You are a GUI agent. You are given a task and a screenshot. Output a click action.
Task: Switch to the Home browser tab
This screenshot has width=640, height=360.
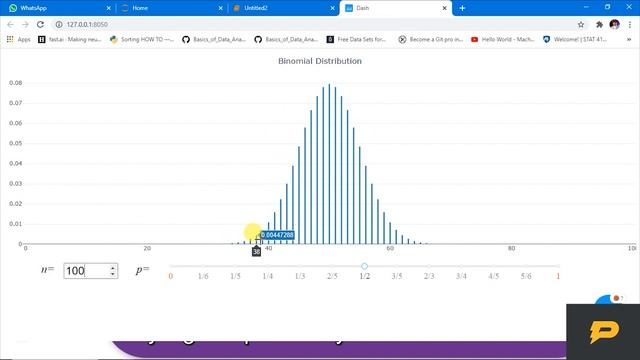point(171,8)
